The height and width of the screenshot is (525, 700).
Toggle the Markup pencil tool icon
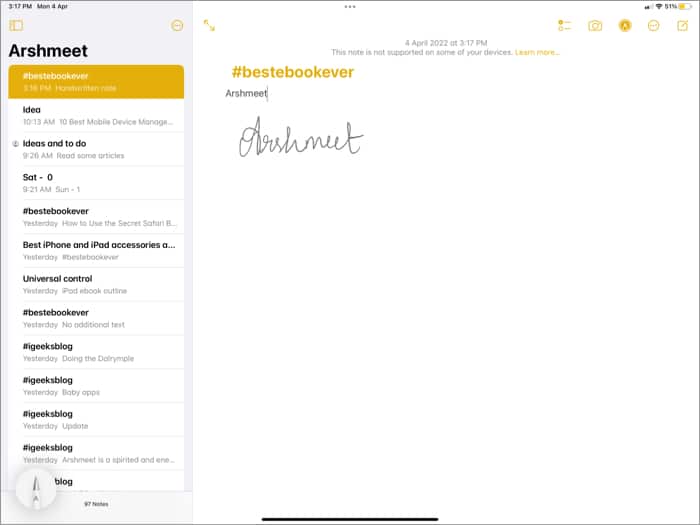[x=625, y=26]
